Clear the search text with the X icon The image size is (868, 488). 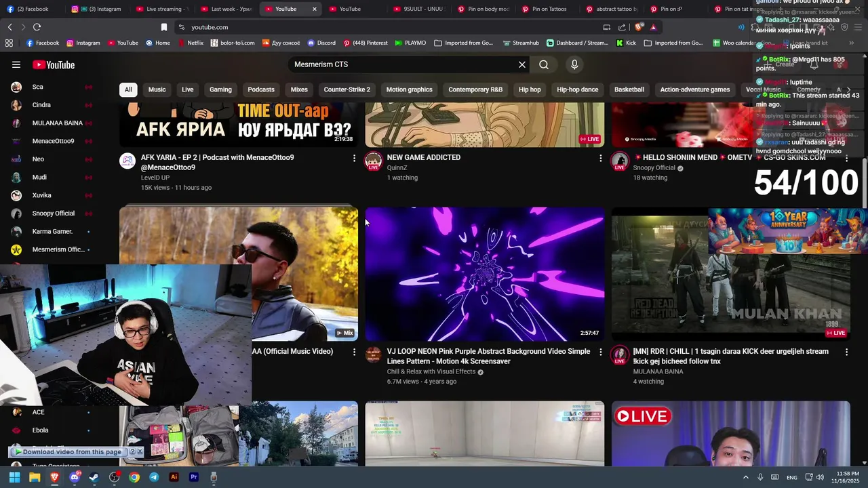point(522,64)
